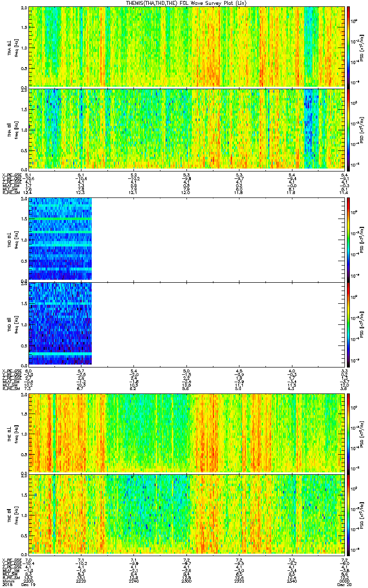Click 'R_RE_SM' row label under THA panels
This screenshot has width=368, height=588.
11,193
